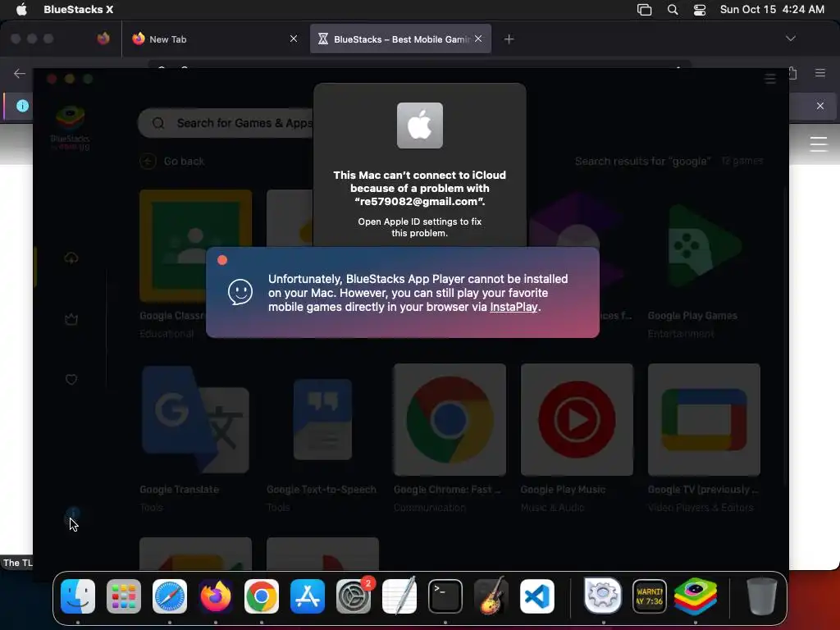This screenshot has height=630, width=840.
Task: Open the BlueStacks X window menu icon
Action: click(x=769, y=79)
